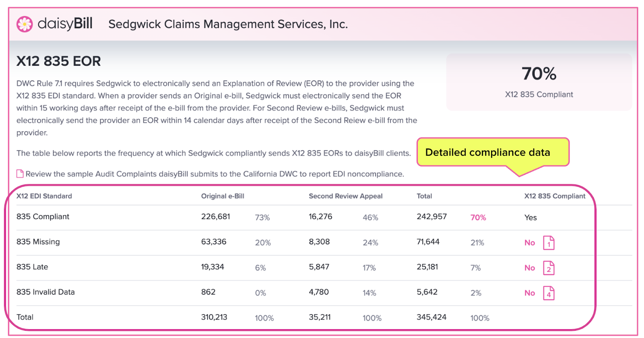Click the Detailed compliance data callout
The image size is (644, 338).
click(x=493, y=152)
